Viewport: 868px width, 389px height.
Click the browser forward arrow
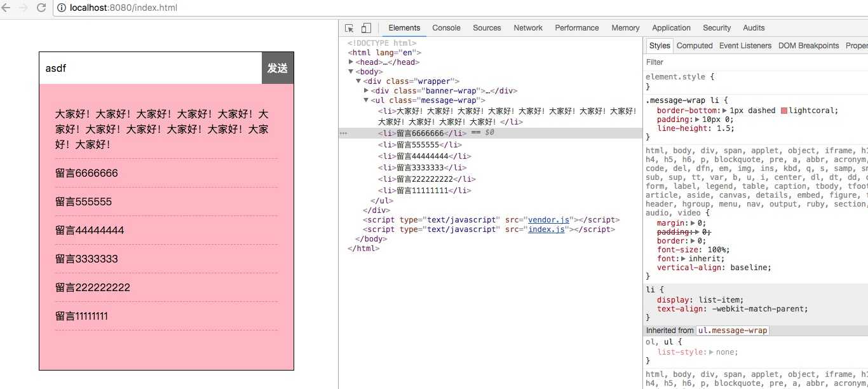point(24,8)
